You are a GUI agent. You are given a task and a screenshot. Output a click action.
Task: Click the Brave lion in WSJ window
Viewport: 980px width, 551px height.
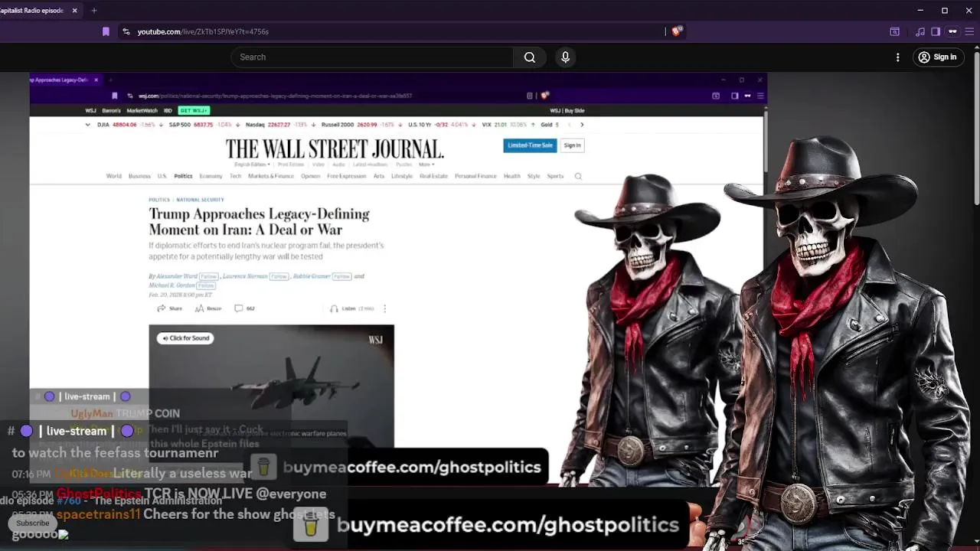(544, 96)
